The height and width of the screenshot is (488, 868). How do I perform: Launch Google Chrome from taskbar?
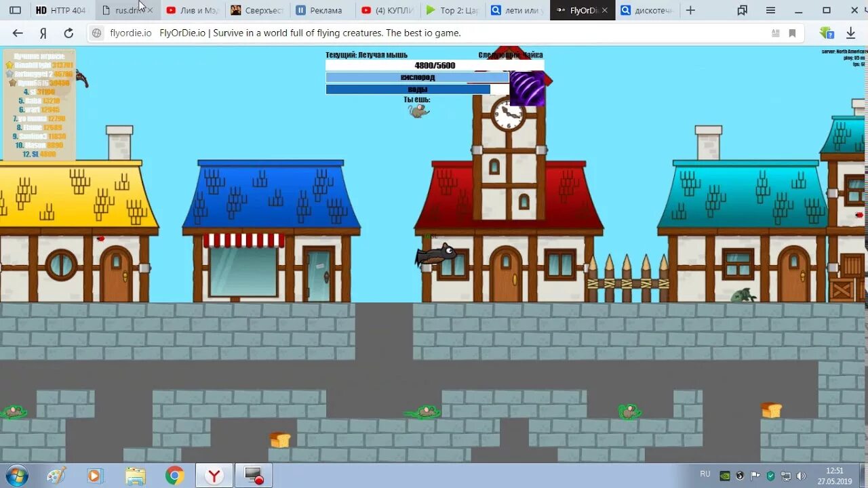174,476
